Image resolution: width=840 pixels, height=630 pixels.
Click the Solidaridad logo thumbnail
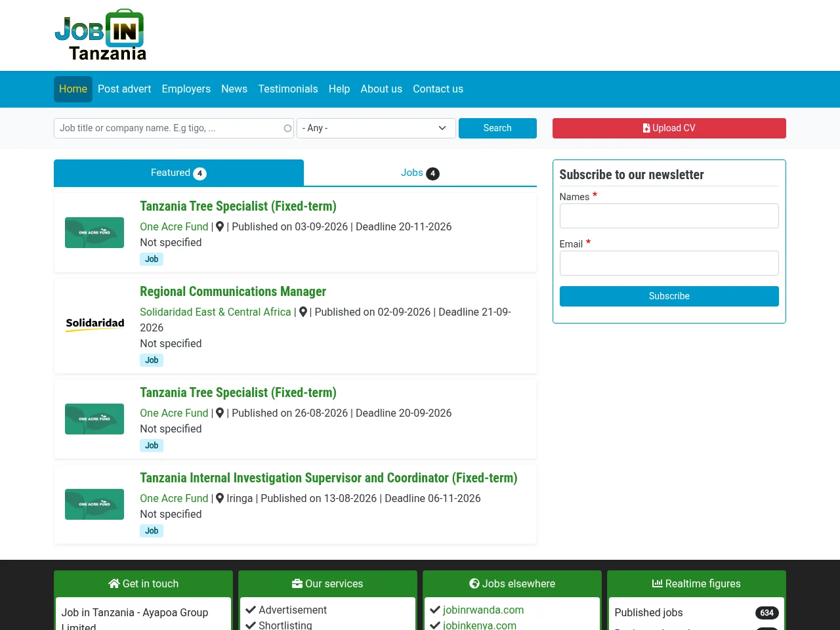94,324
